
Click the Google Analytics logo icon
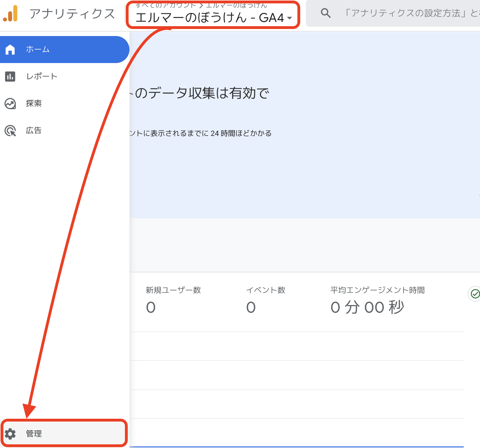tap(10, 13)
